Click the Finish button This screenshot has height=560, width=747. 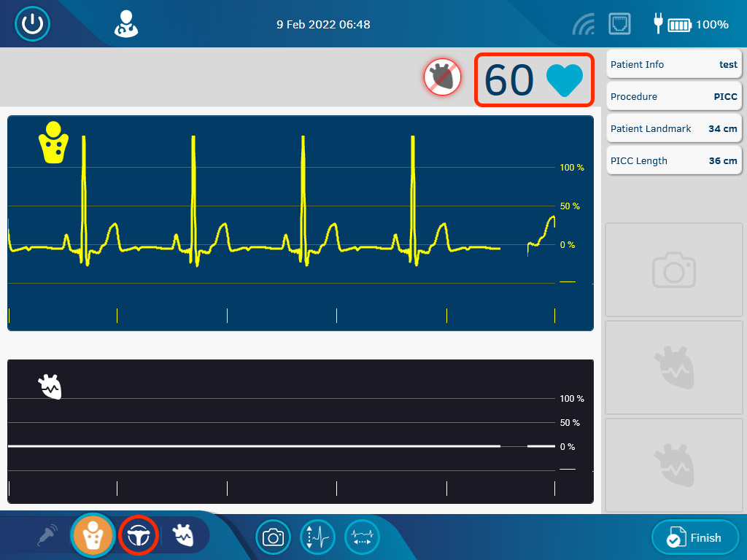(695, 538)
